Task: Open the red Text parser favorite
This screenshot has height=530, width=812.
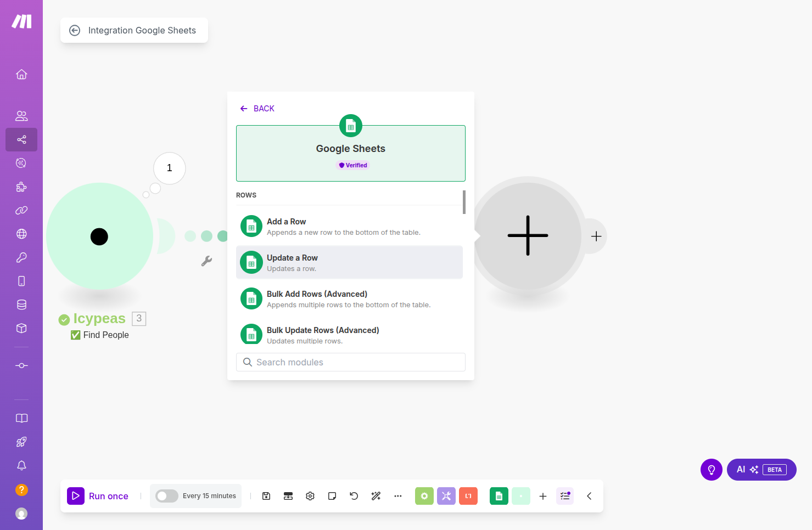Action: click(468, 496)
